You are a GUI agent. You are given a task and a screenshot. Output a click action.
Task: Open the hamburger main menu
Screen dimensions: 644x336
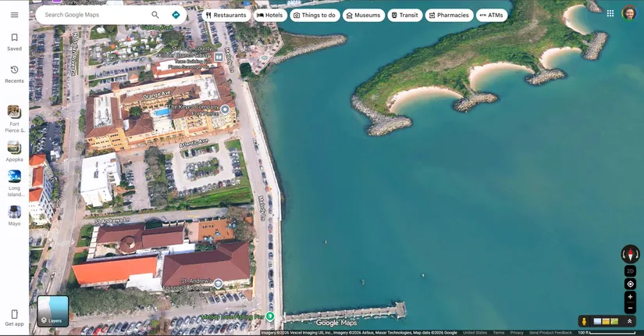pos(14,15)
